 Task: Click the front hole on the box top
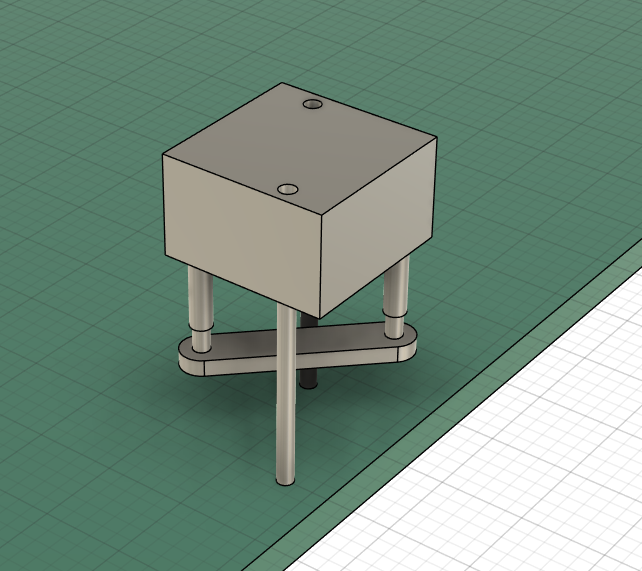point(288,189)
